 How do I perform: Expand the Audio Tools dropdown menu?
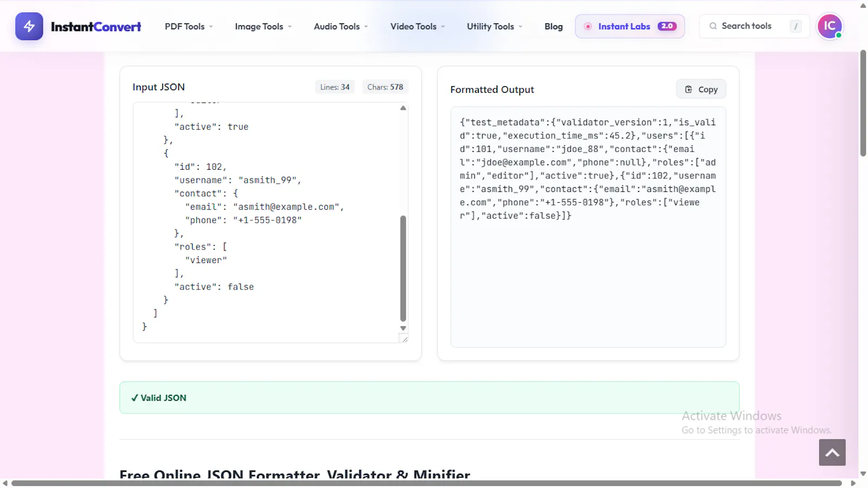click(x=341, y=27)
